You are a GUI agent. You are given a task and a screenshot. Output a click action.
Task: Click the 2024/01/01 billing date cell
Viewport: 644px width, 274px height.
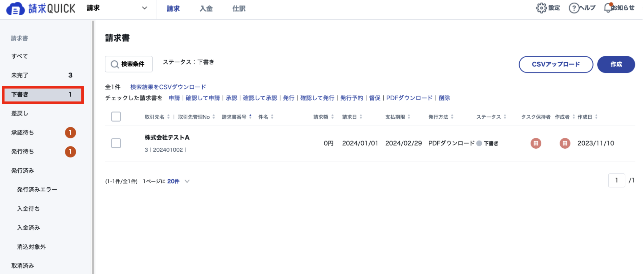click(x=360, y=143)
